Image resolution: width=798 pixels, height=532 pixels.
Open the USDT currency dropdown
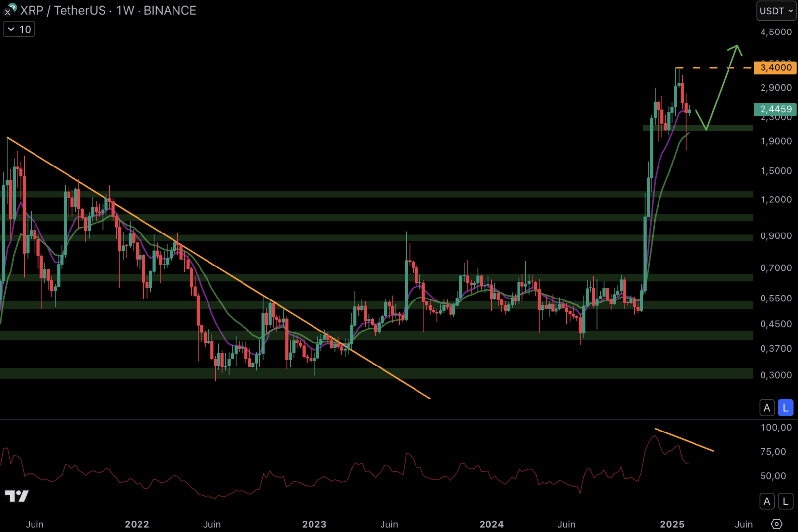776,11
